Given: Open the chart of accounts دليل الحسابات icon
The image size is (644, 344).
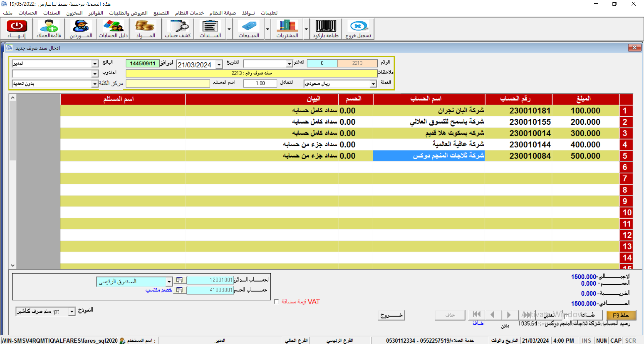Looking at the screenshot, I should [113, 29].
